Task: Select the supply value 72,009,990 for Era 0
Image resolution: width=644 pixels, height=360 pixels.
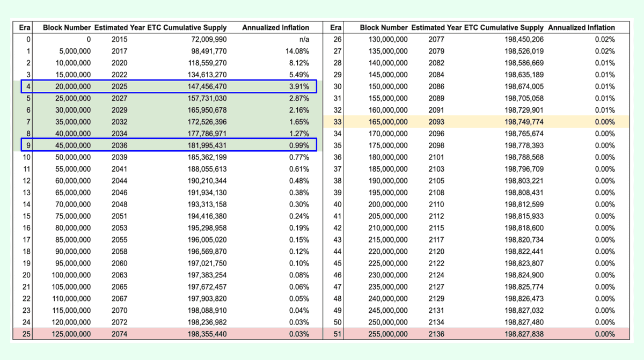Action: pos(209,39)
